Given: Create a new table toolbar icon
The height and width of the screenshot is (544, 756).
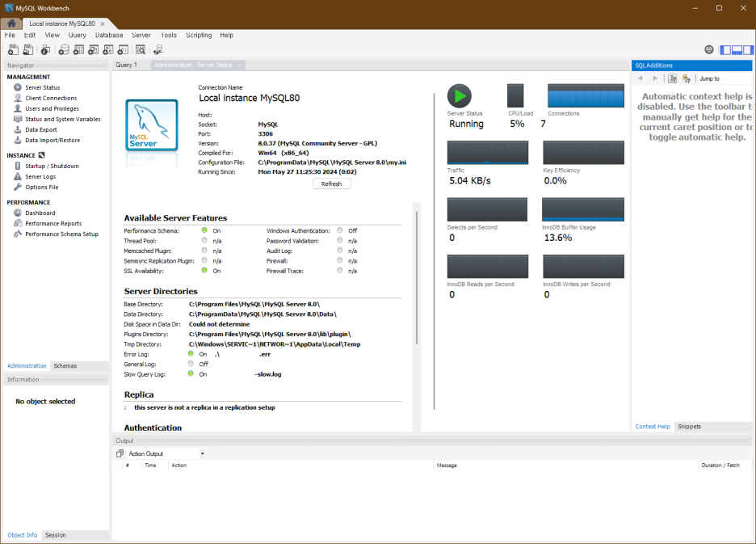Looking at the screenshot, I should pyautogui.click(x=78, y=49).
